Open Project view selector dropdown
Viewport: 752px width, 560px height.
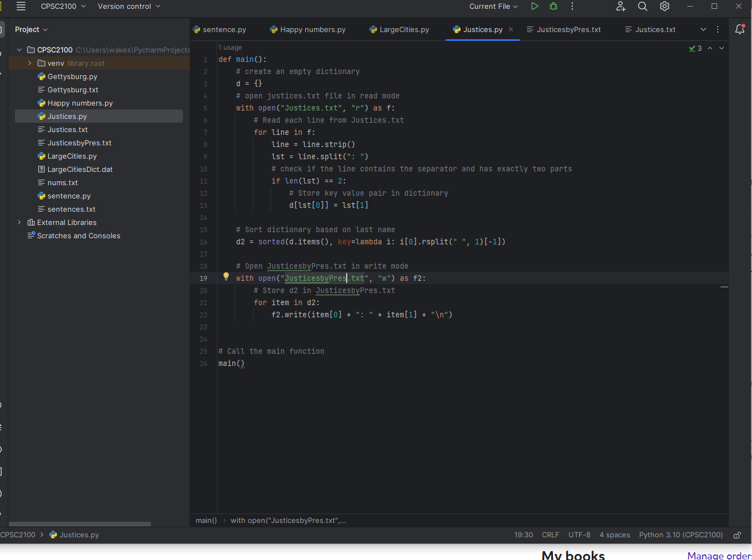pyautogui.click(x=31, y=29)
